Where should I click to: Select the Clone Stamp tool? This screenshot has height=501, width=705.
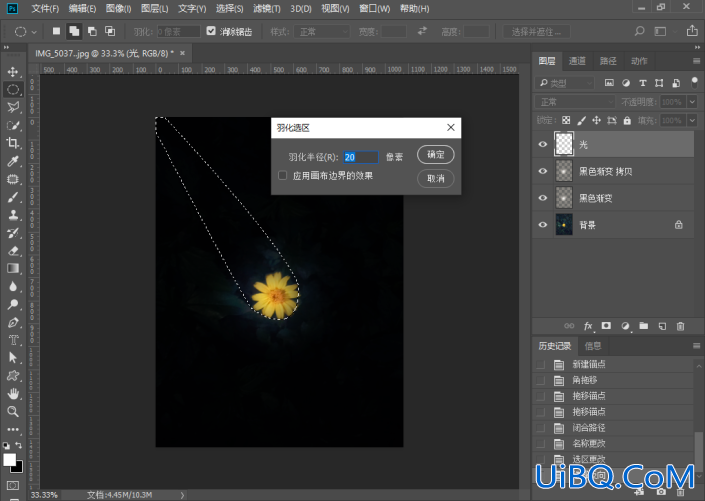coord(13,215)
